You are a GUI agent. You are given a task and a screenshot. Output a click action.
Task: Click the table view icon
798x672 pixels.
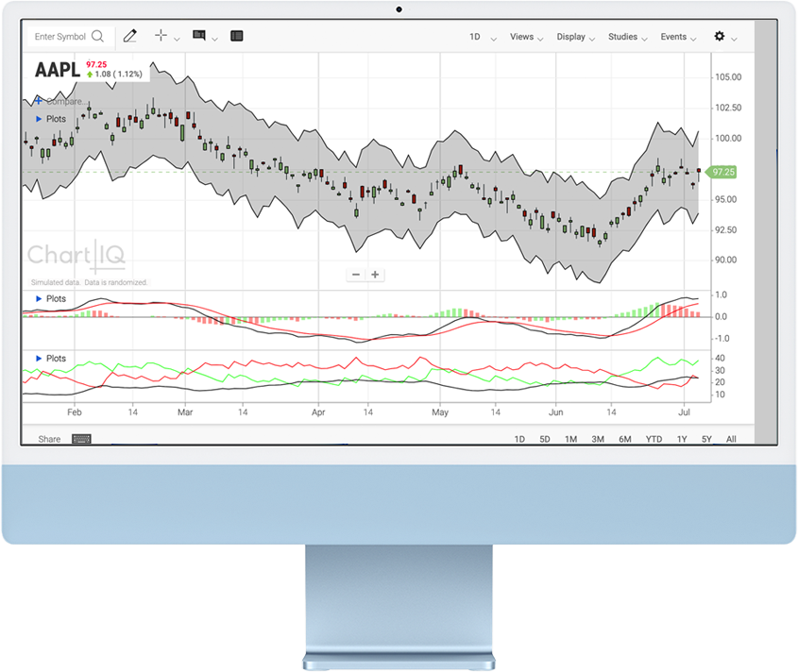236,36
